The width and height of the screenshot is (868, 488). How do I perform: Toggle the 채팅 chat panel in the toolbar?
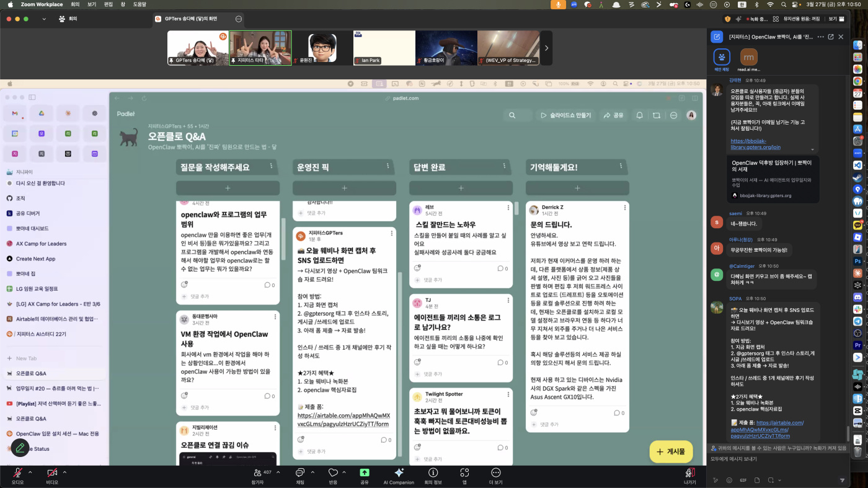click(x=300, y=473)
